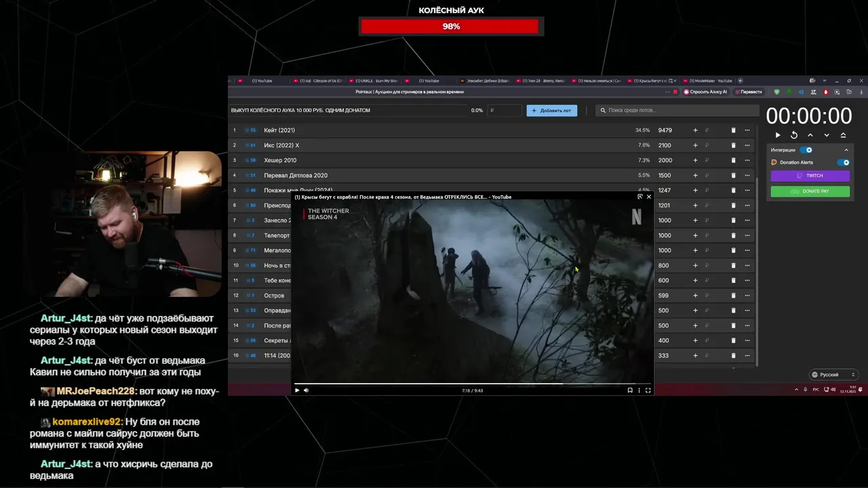Mute the picture-in-picture video
868x488 pixels.
point(306,390)
